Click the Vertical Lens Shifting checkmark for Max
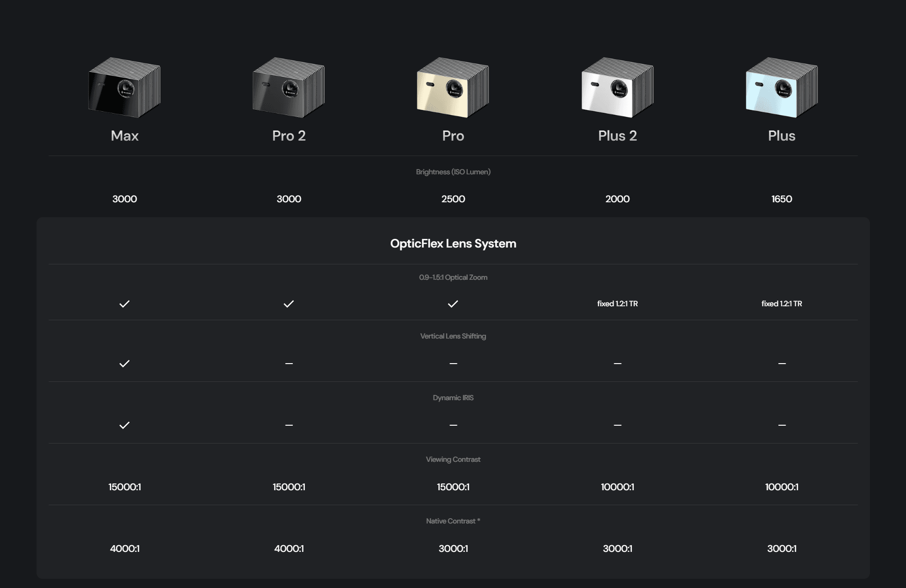 click(125, 364)
